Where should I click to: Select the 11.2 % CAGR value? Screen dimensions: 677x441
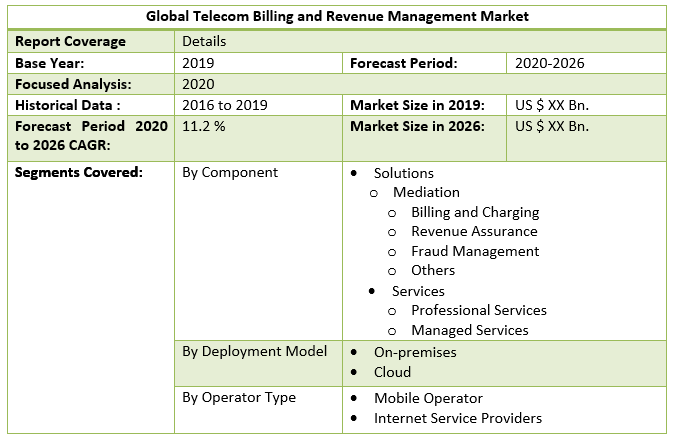[x=204, y=127]
